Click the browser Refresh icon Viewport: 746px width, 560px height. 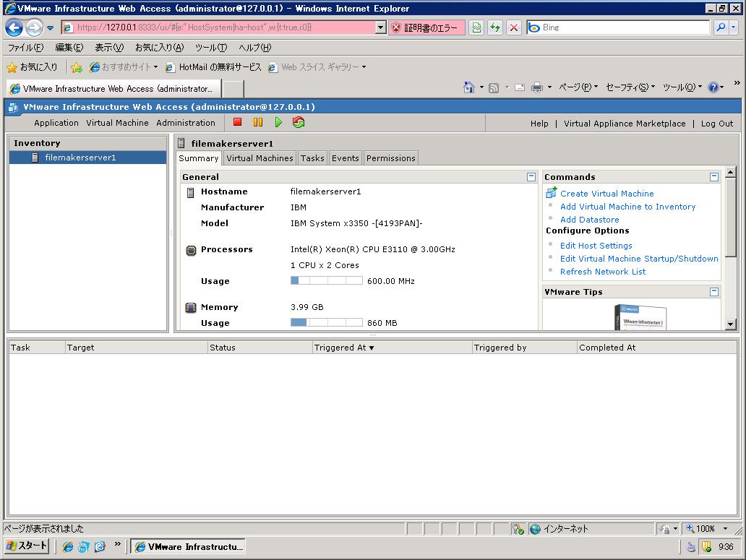click(495, 27)
